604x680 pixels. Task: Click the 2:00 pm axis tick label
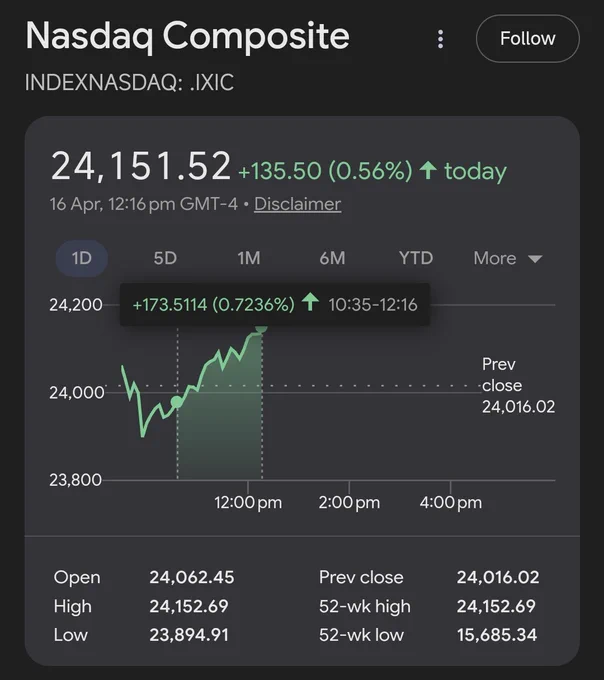[349, 503]
